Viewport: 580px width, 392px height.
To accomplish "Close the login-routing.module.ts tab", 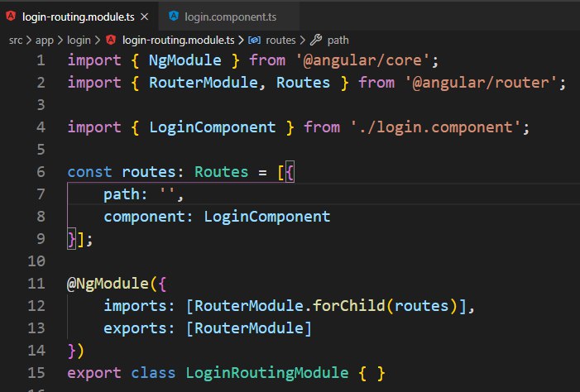I will point(145,17).
